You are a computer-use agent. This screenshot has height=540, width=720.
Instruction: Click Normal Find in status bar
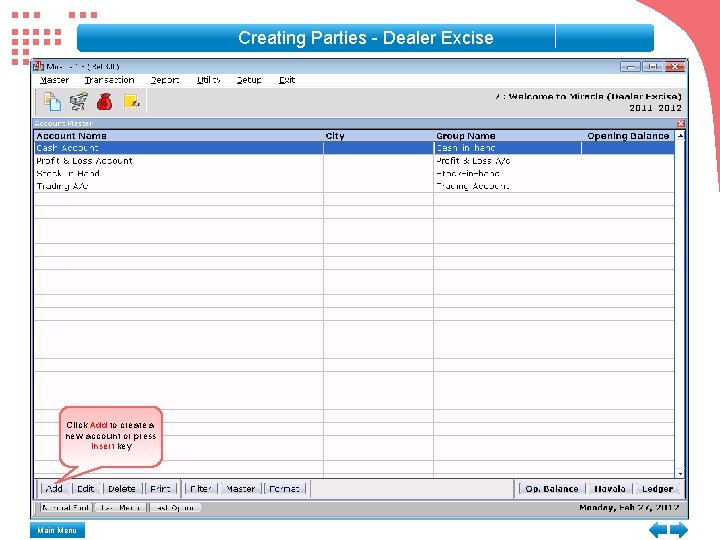(66, 508)
